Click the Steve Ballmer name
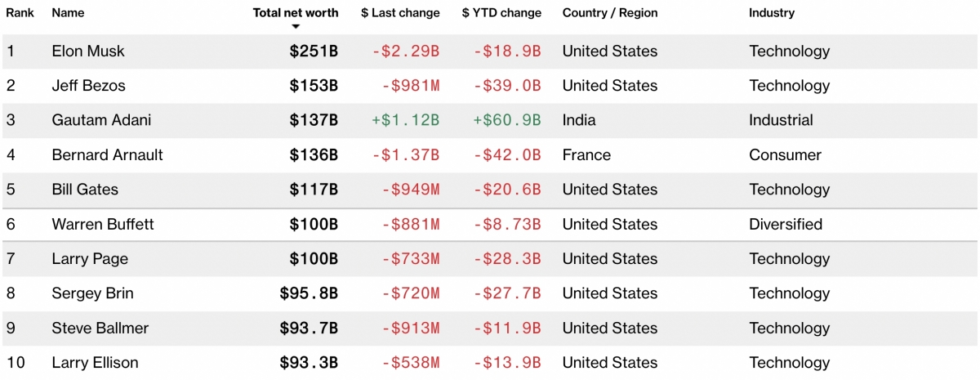 [100, 328]
